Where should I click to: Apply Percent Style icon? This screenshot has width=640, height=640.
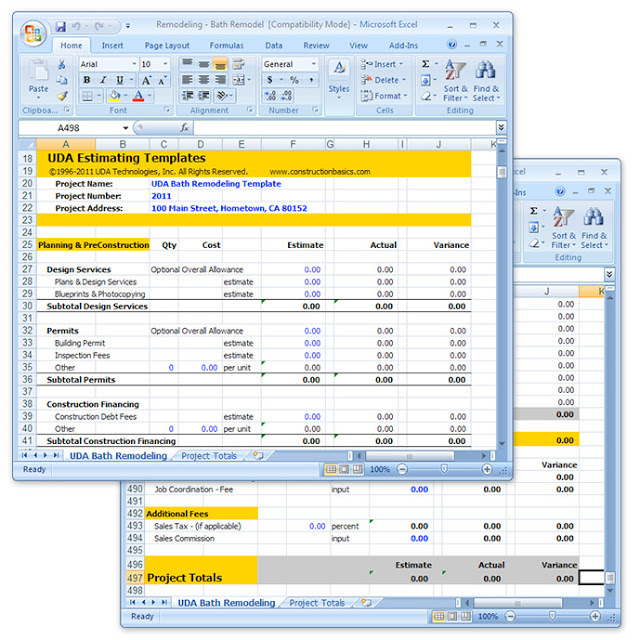click(294, 80)
